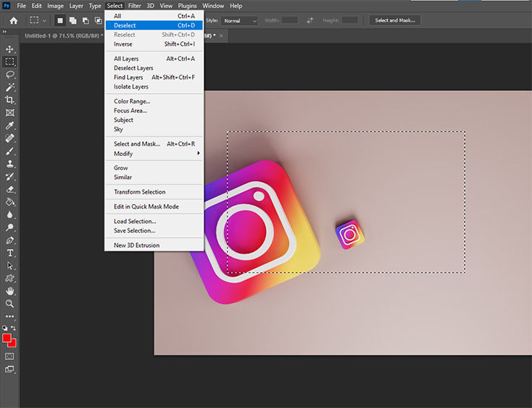Open the Style Normal dropdown
The image size is (532, 408).
click(x=239, y=21)
